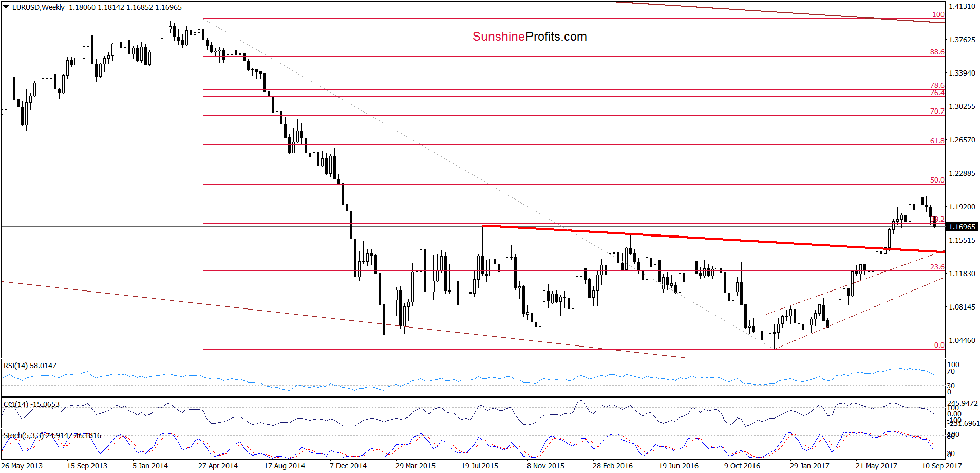Click the 9 Oct 2016 date label
Screen dimensions: 980x473
tap(742, 466)
